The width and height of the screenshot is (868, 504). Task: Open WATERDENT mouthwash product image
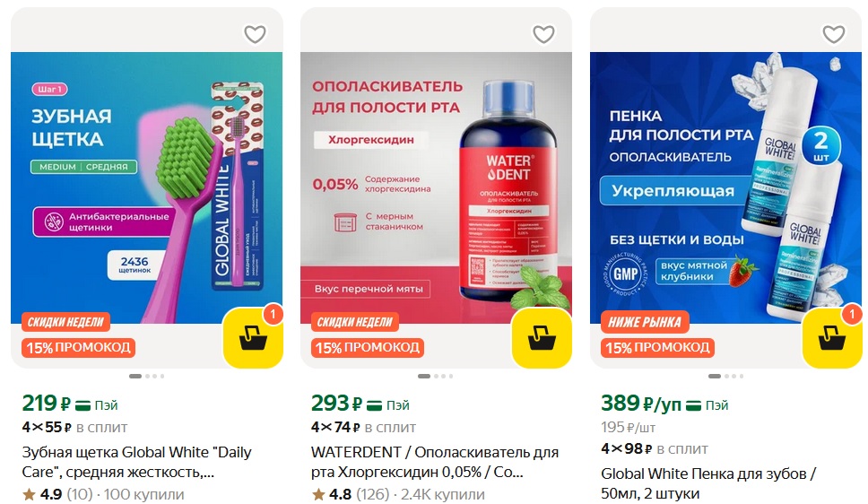pyautogui.click(x=436, y=187)
